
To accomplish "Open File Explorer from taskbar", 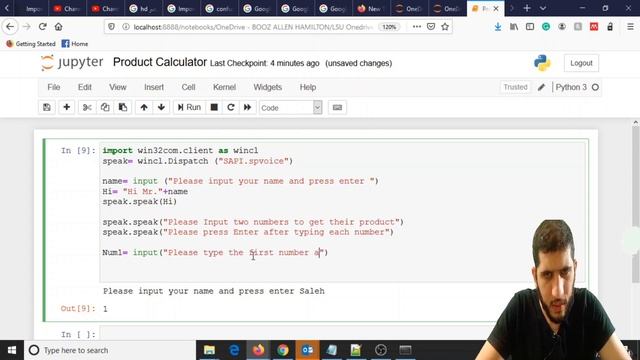I will [209, 350].
